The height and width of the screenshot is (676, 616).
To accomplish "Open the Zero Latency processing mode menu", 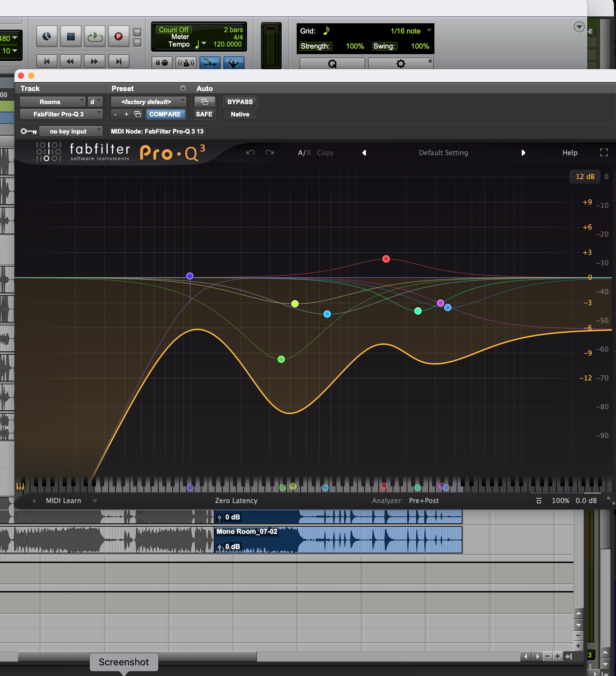I will [x=236, y=501].
